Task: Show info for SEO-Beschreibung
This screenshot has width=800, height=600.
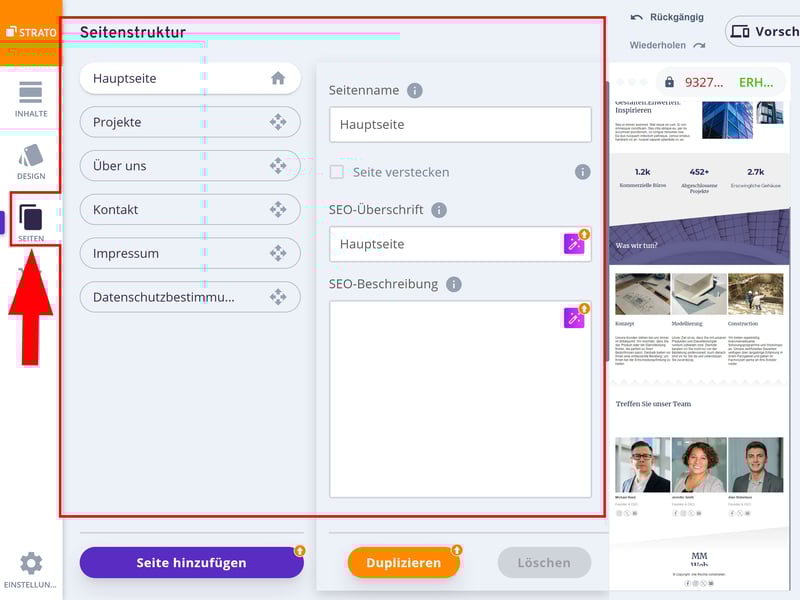Action: [x=454, y=284]
